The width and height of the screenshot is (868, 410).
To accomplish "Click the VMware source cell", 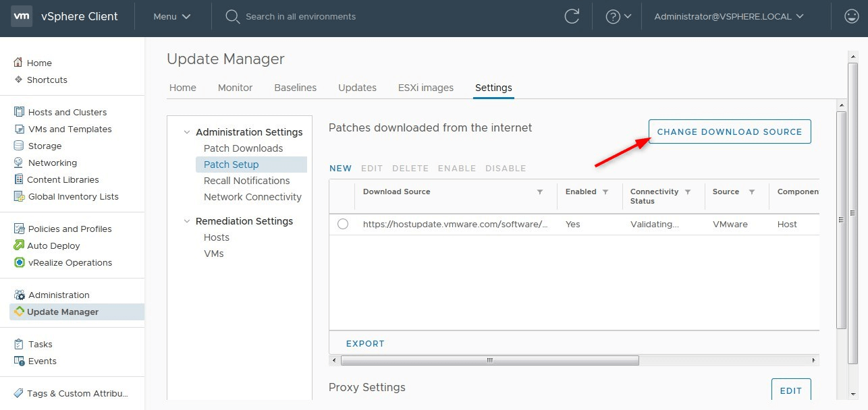I will [730, 224].
